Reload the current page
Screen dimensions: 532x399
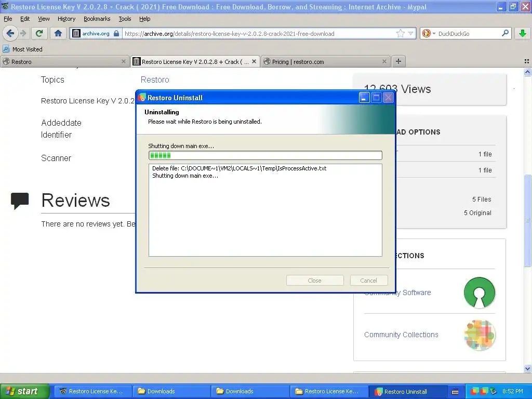pos(39,33)
